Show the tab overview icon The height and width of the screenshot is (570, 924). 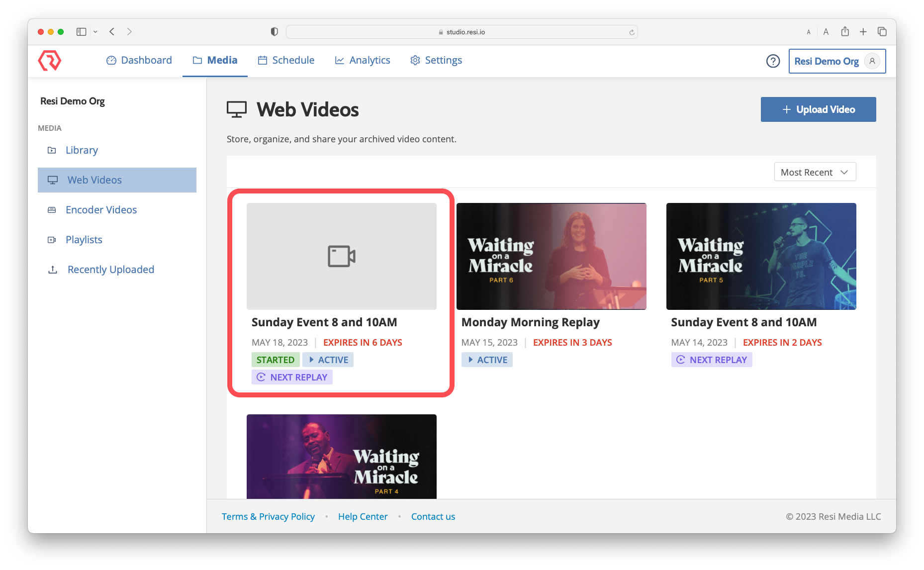click(x=882, y=32)
